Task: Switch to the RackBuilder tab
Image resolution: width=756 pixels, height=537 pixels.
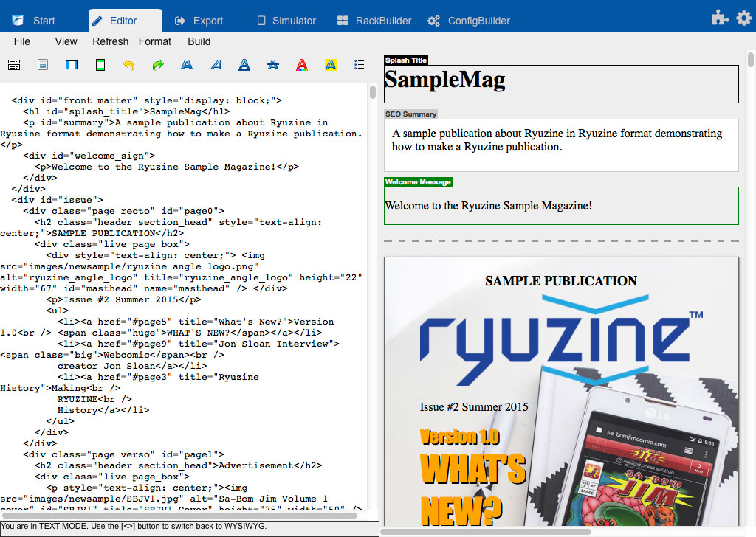Action: (x=374, y=21)
